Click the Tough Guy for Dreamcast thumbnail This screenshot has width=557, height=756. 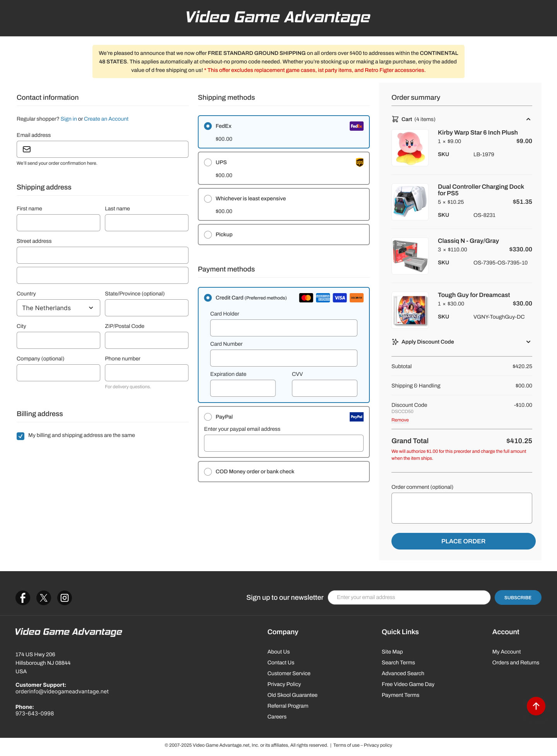click(x=410, y=310)
